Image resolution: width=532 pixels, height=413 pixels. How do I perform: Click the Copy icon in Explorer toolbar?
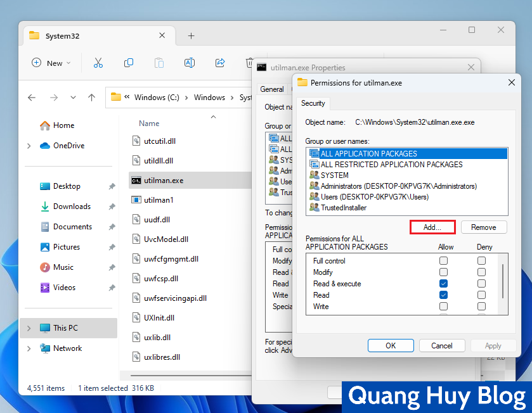(129, 63)
